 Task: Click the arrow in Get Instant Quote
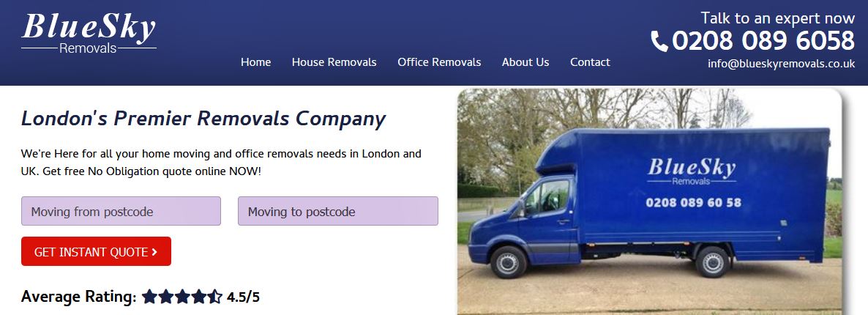tap(154, 252)
